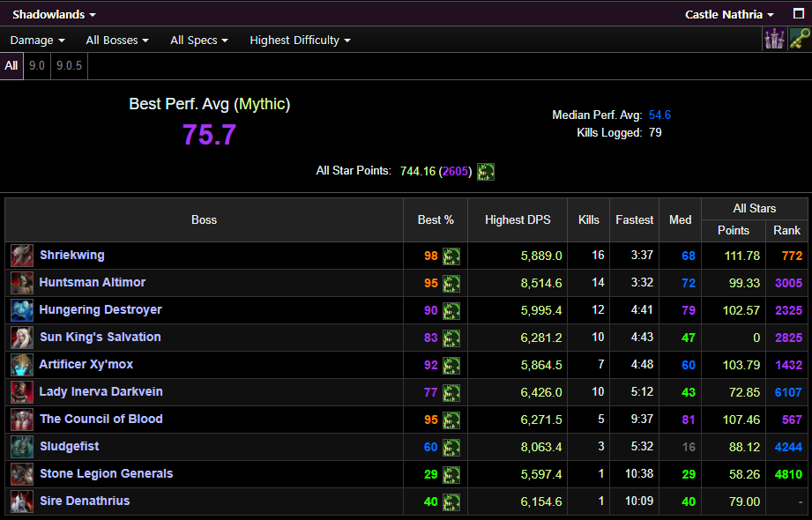Open Shriekwing best rank report icon
Viewport: 812px width, 520px height.
coord(451,256)
